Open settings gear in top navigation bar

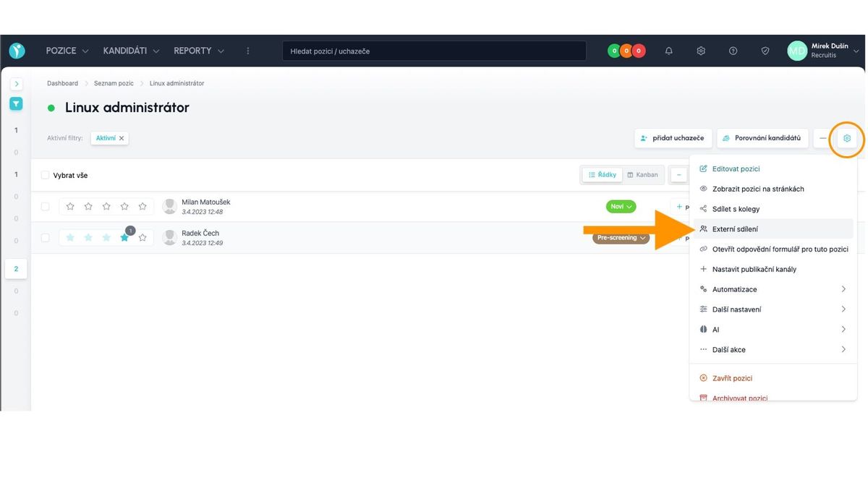click(701, 51)
